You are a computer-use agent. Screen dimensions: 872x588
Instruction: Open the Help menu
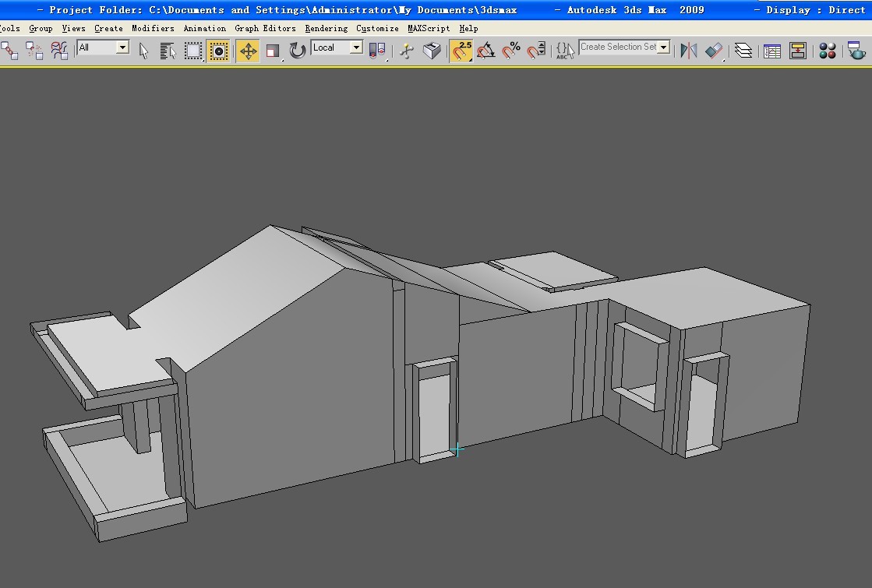pyautogui.click(x=468, y=28)
